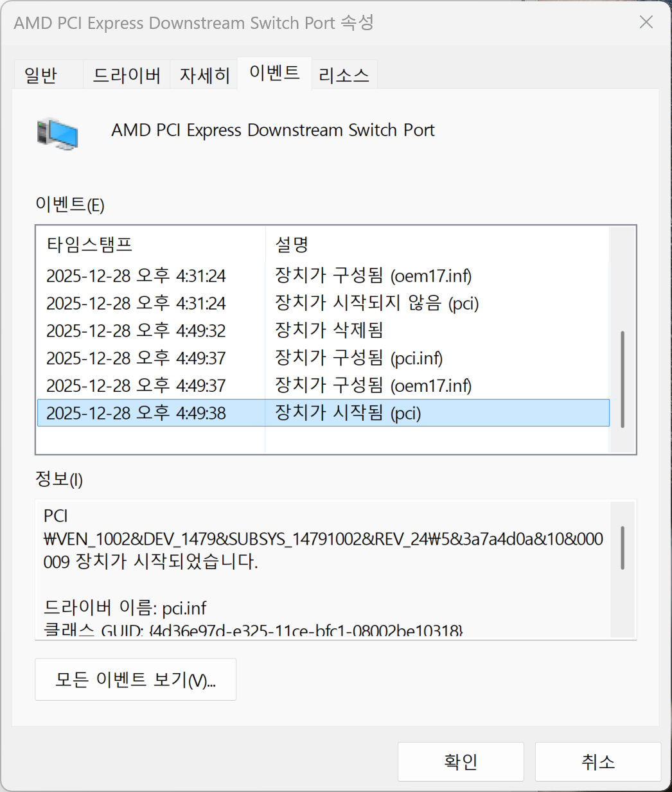
Task: Switch to the 리소스 tab
Action: pyautogui.click(x=344, y=75)
